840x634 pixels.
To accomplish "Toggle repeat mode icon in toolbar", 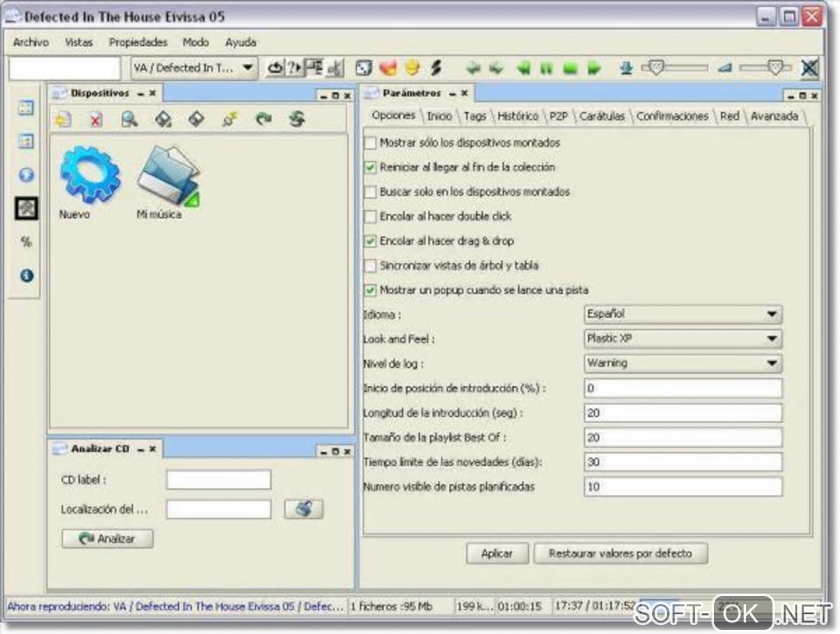I will click(x=275, y=68).
